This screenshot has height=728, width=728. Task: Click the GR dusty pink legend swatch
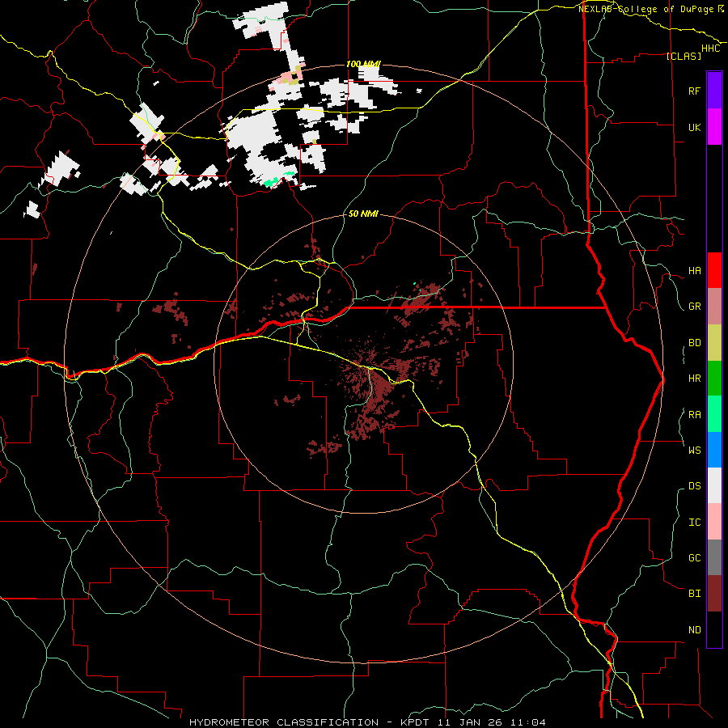(714, 307)
